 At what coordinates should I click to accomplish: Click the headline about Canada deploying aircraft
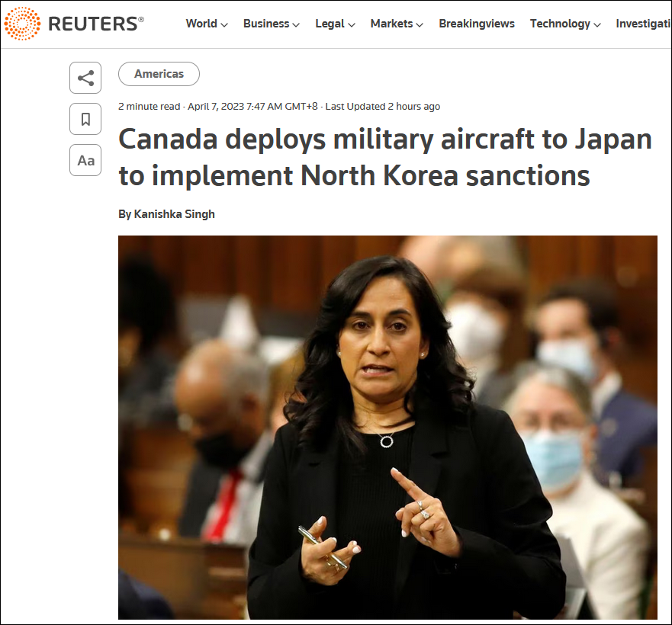[x=385, y=157]
